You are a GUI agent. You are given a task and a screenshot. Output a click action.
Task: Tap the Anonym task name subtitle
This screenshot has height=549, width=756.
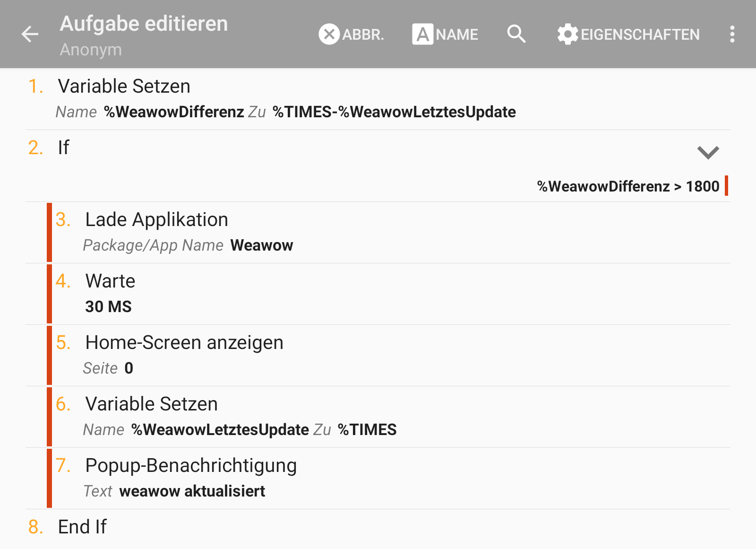point(91,49)
